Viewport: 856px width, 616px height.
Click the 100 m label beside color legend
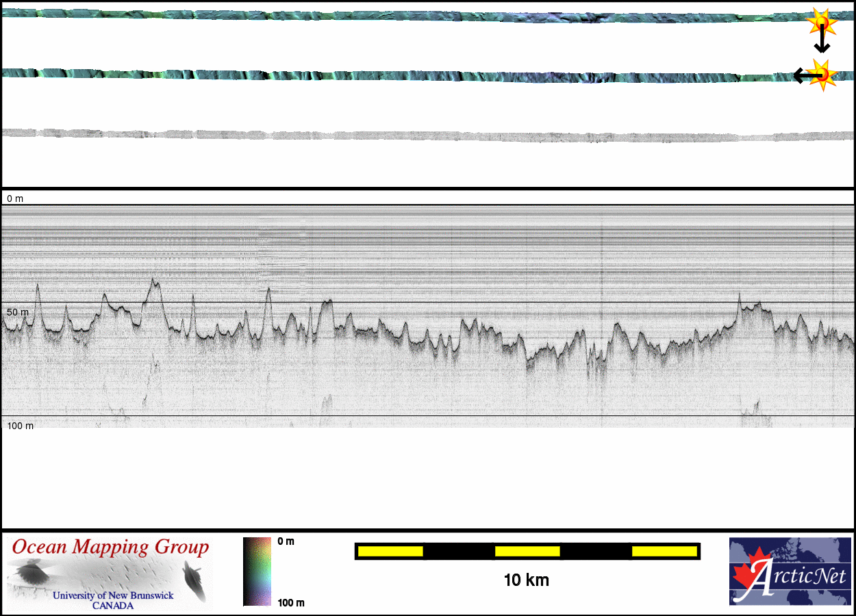tap(290, 603)
